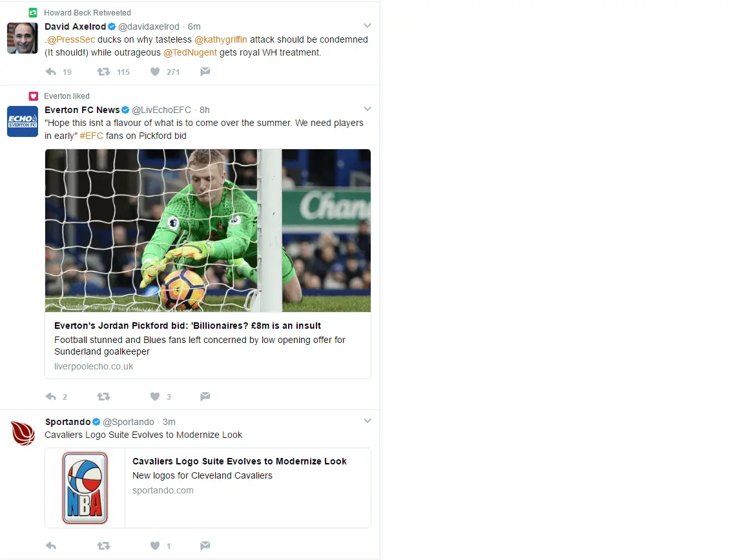Retweet the Everton FC News tweet
Image resolution: width=744 pixels, height=560 pixels.
pos(103,397)
